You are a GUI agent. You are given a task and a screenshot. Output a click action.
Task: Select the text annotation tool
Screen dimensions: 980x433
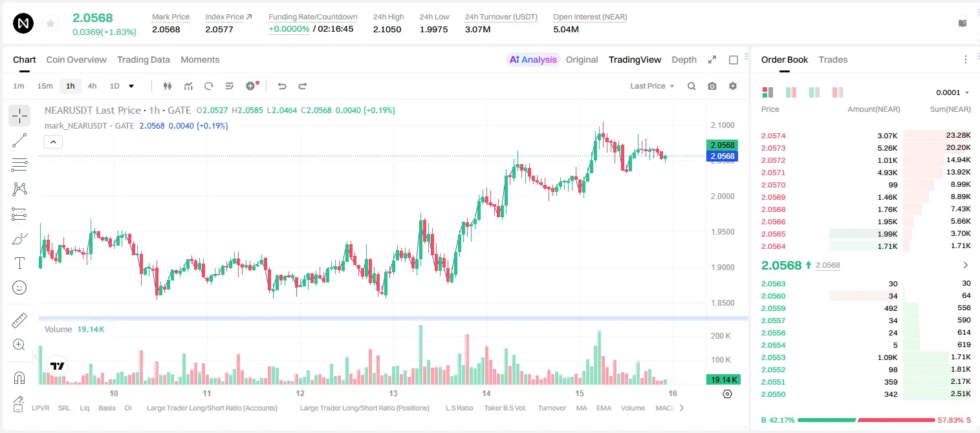pyautogui.click(x=19, y=263)
